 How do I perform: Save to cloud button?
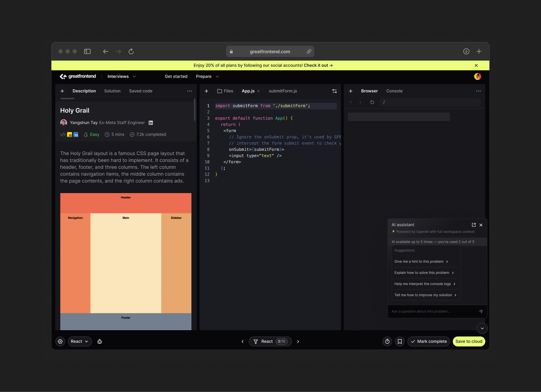tap(469, 342)
